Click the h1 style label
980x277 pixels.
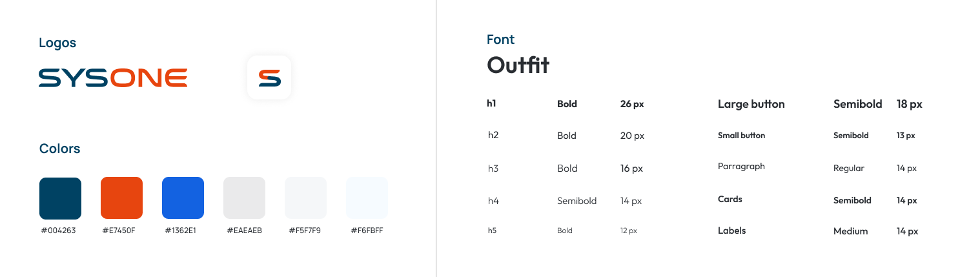492,103
